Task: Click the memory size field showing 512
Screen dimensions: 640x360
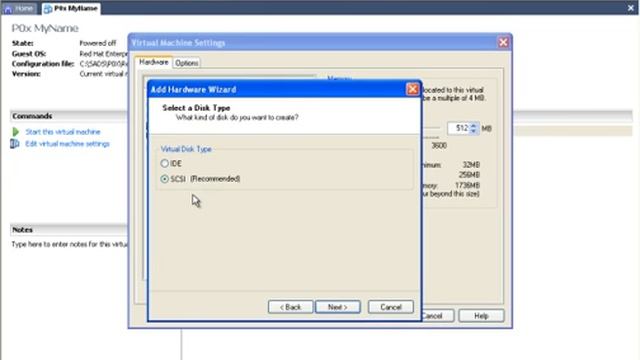Action: [x=458, y=128]
